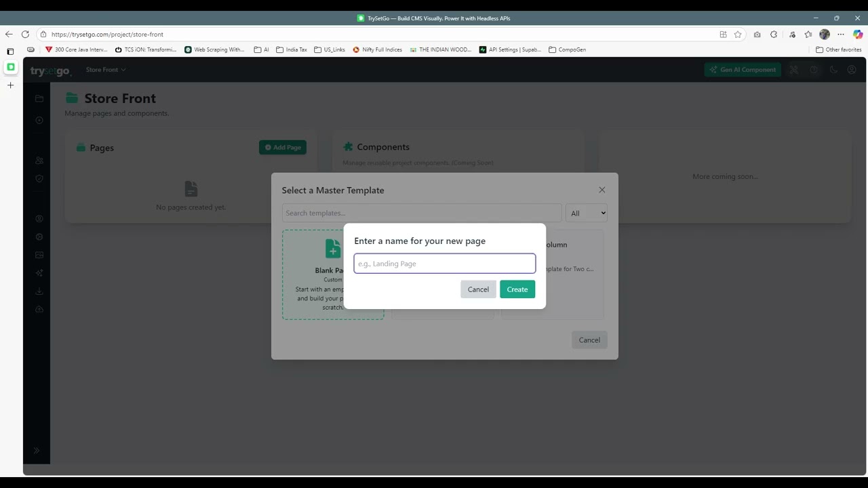
Task: Select the TrySetGo green vertical tab
Action: (x=10, y=67)
